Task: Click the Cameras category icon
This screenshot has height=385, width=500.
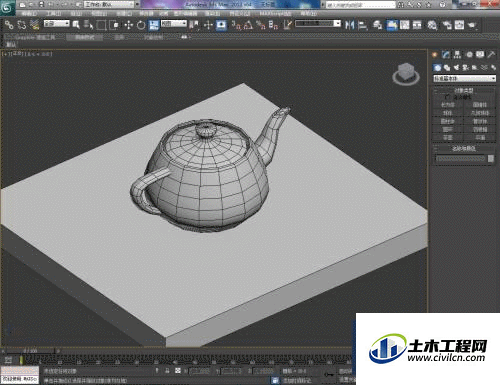Action: pyautogui.click(x=466, y=68)
